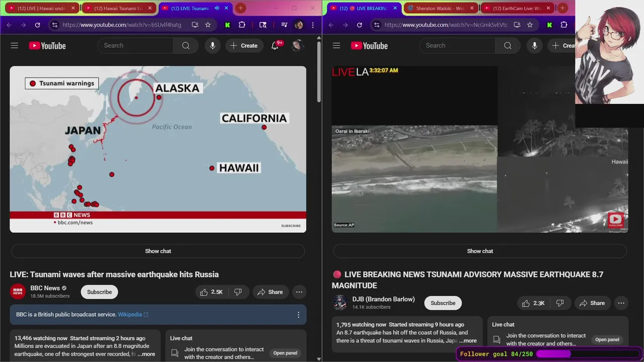View site information in left address bar
Screen dimensions: 644x362
55,25
